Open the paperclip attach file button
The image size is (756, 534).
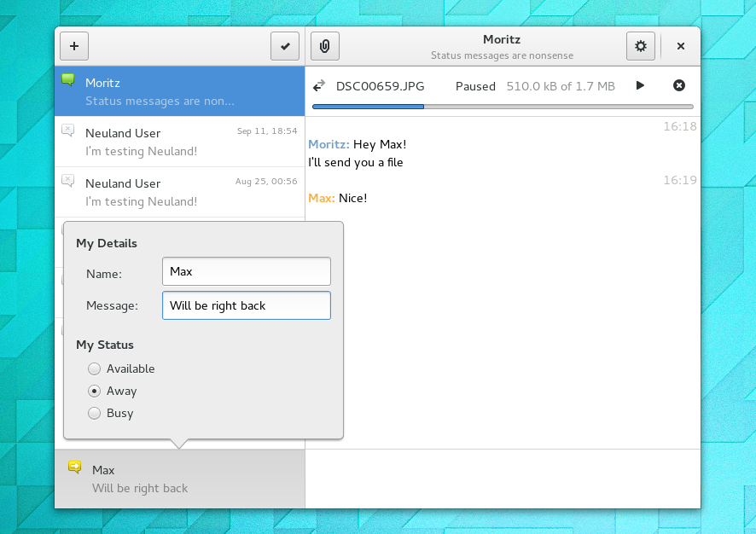324,46
